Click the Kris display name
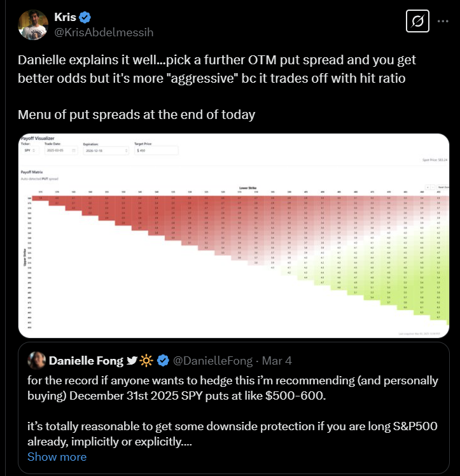Screen dimensions: 460x476 coord(65,17)
